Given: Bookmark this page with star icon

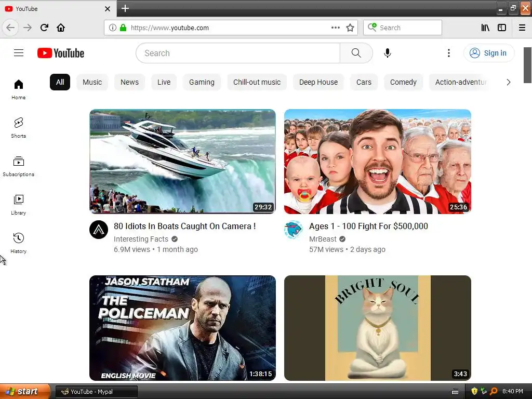Looking at the screenshot, I should click(350, 28).
